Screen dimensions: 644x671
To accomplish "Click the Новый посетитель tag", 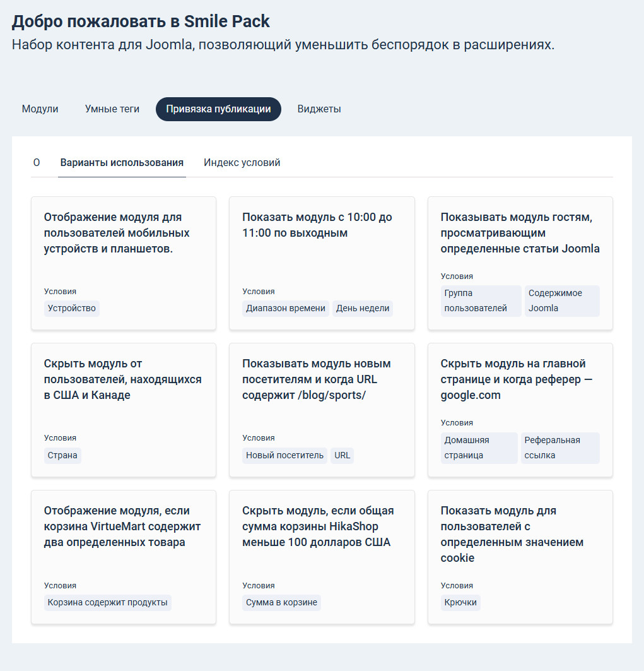I will click(x=284, y=455).
